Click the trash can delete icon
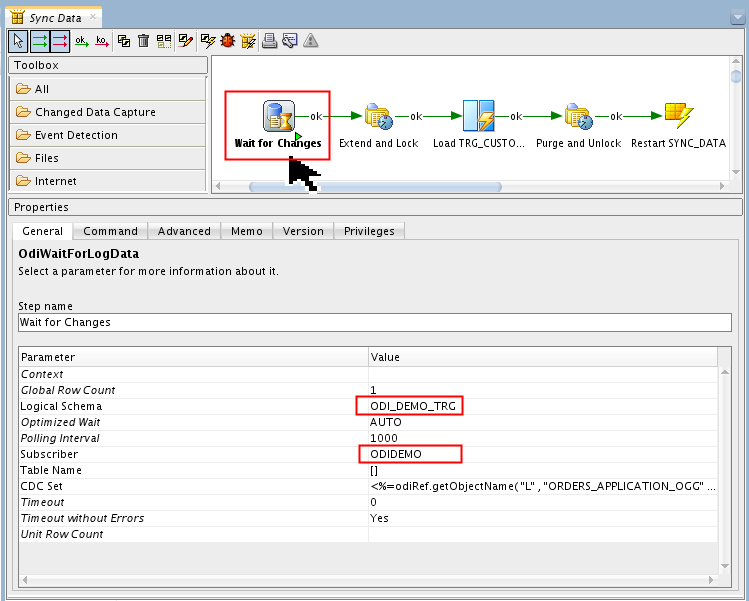This screenshot has width=749, height=601. (x=143, y=41)
